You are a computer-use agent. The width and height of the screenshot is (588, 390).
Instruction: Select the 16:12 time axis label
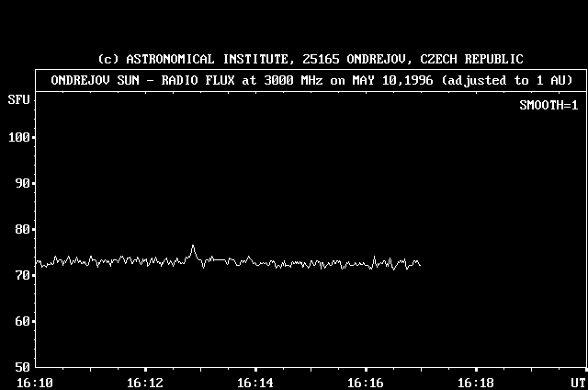point(145,382)
